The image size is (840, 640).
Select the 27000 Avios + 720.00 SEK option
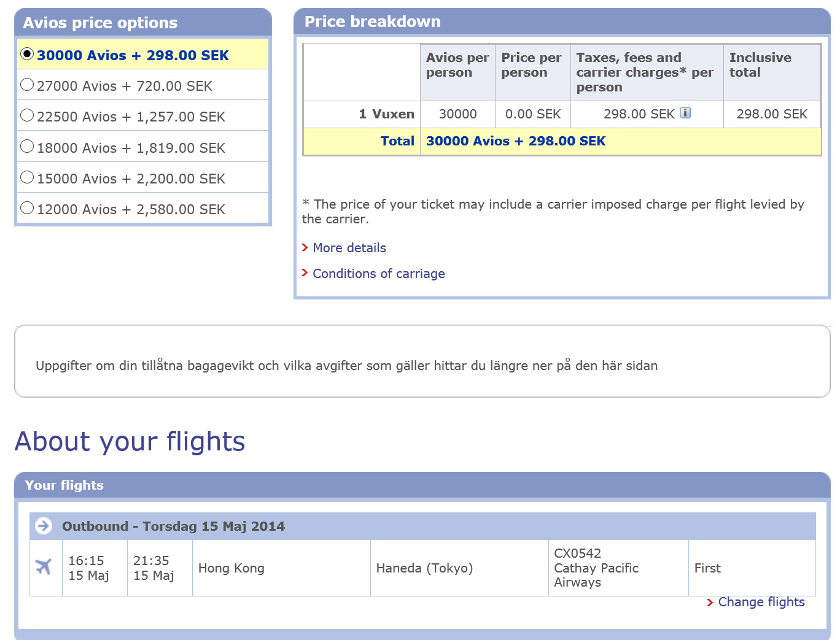(27, 85)
